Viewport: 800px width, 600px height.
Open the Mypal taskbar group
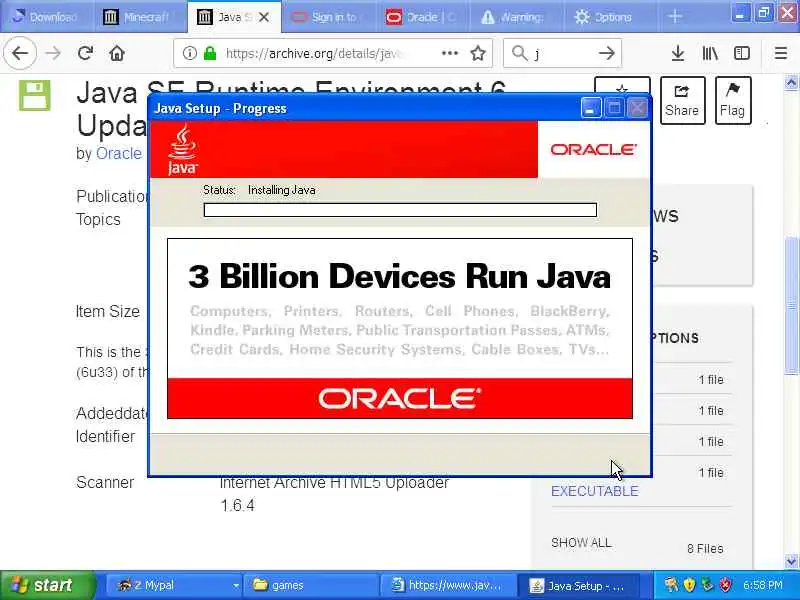173,585
